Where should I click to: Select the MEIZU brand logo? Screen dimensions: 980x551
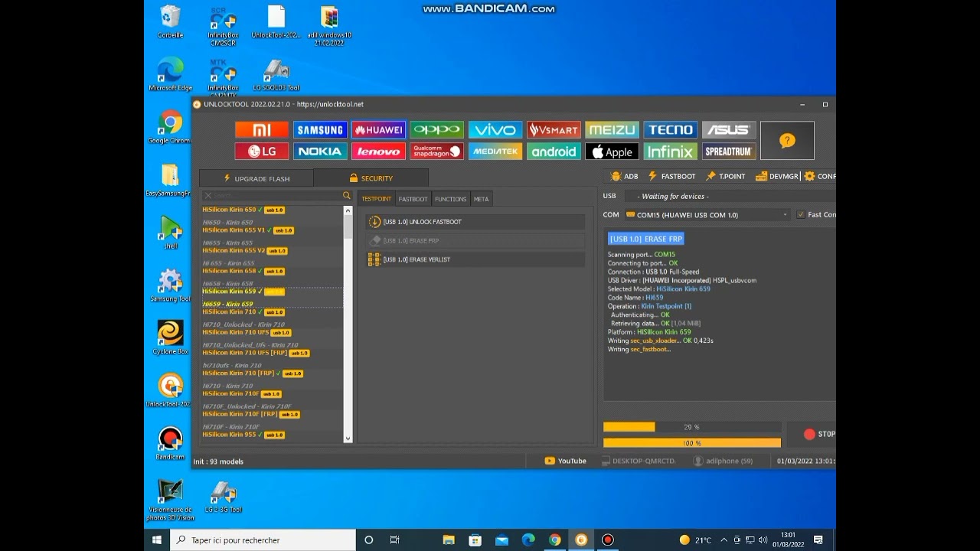612,130
